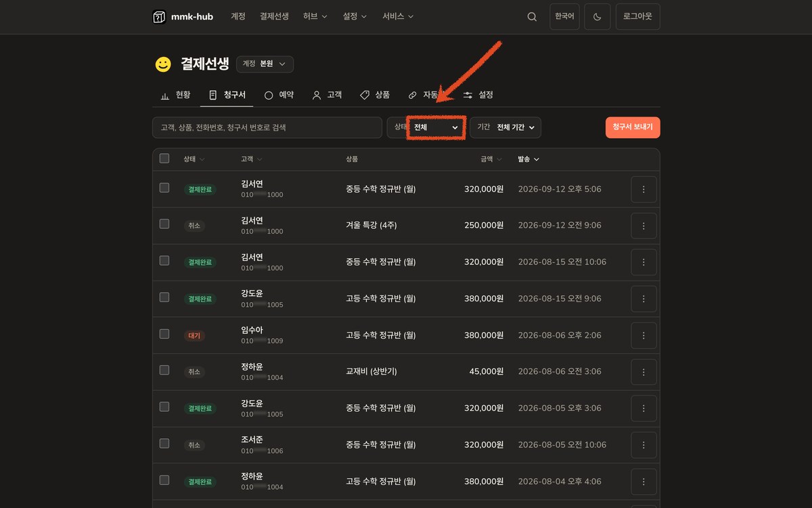Switch to the 상품 tab
Screen dimensions: 812x508
(x=375, y=95)
